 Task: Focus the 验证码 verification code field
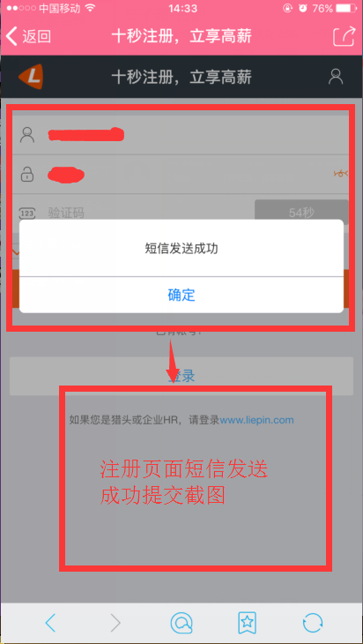coord(133,213)
